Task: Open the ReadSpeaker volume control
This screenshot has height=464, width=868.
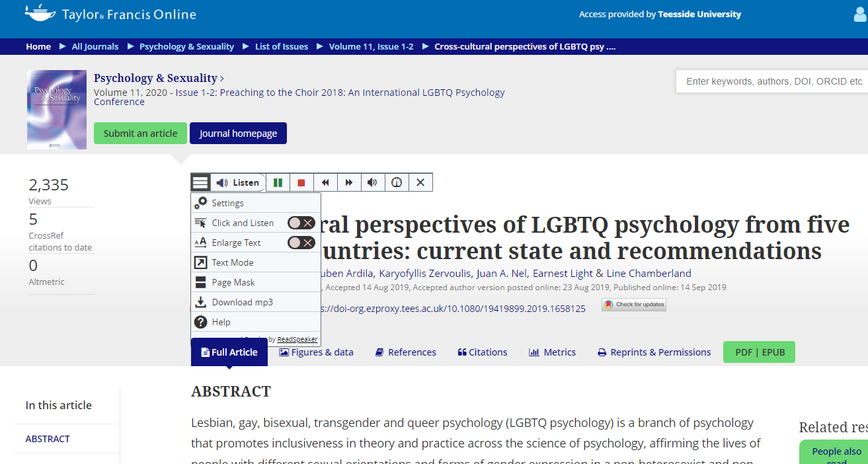Action: click(x=373, y=182)
